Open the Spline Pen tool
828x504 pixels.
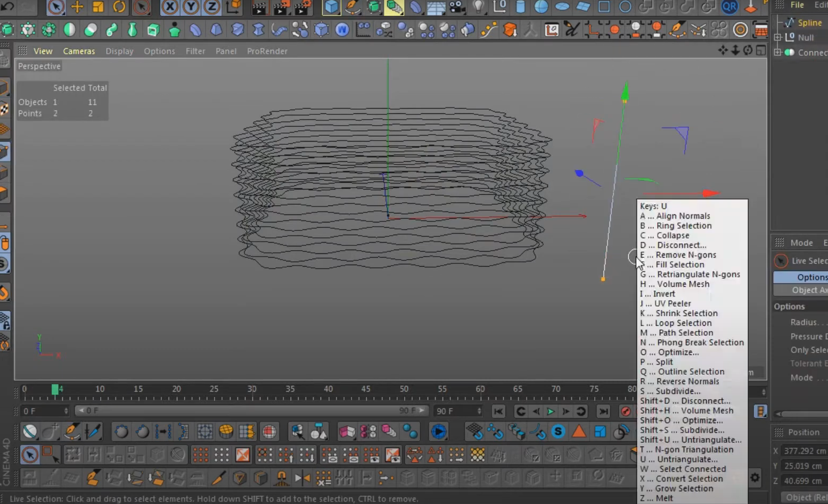(352, 7)
